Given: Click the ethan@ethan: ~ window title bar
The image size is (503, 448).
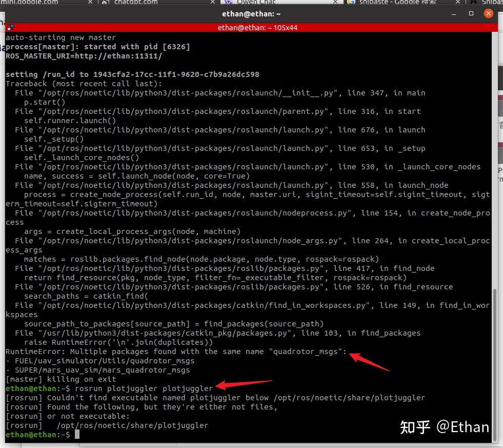Looking at the screenshot, I should pos(251,14).
